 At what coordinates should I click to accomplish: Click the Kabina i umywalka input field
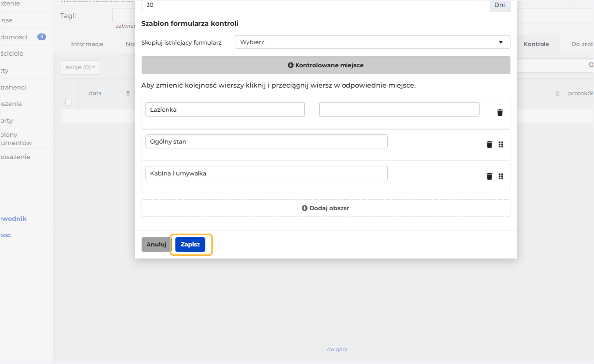point(266,173)
